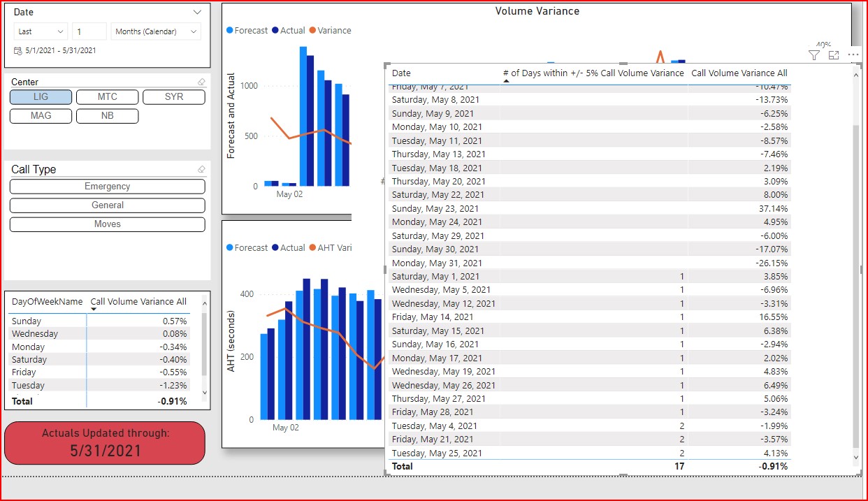Open the Last relative date dropdown

41,31
